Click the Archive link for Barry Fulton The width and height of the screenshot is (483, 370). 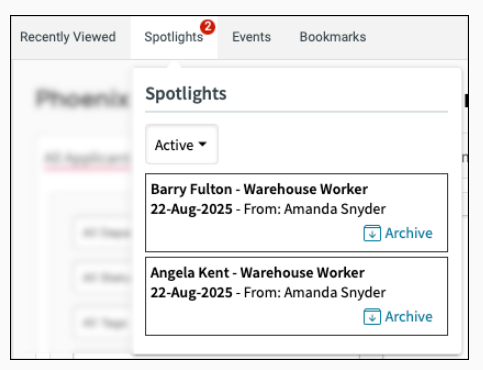409,233
